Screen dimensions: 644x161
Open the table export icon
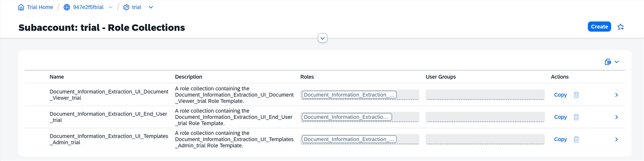pos(608,62)
